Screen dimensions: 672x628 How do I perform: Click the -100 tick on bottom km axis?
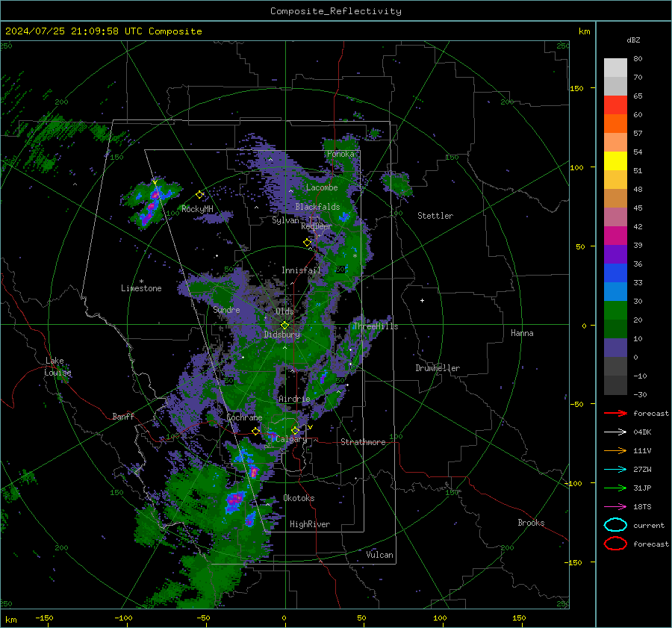pyautogui.click(x=123, y=618)
